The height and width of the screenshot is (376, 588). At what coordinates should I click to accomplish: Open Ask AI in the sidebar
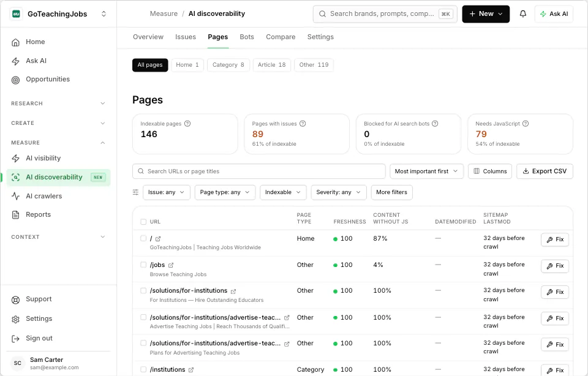click(36, 61)
